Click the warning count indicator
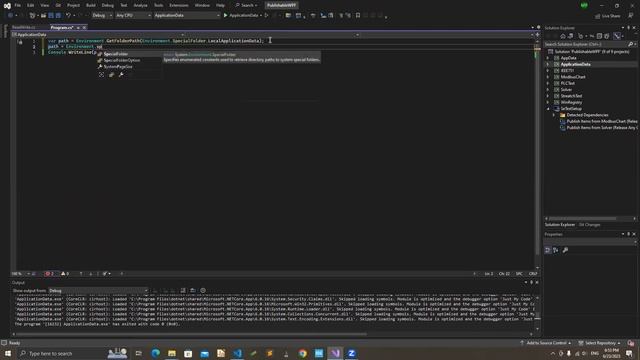The height and width of the screenshot is (360, 640). [65, 274]
